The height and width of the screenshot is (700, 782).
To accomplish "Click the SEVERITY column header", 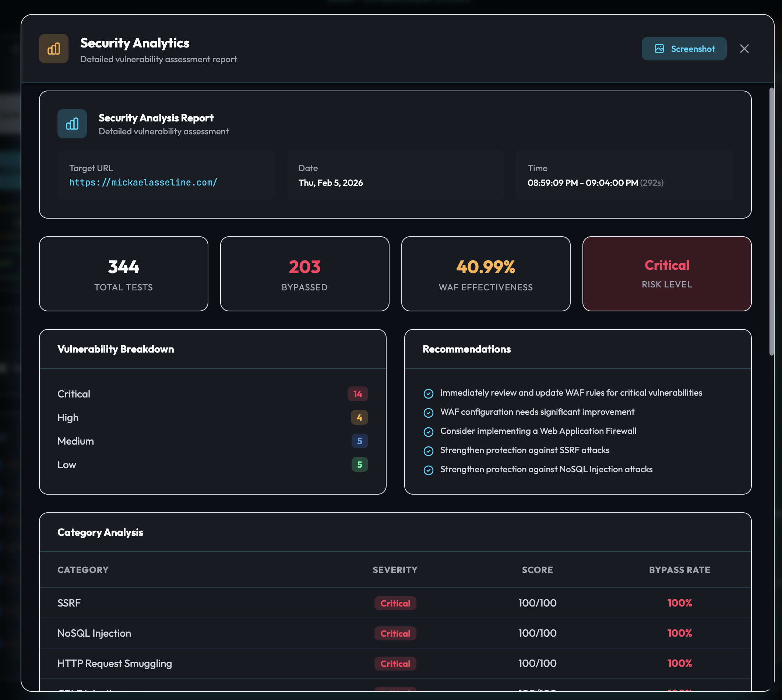I will [x=395, y=570].
